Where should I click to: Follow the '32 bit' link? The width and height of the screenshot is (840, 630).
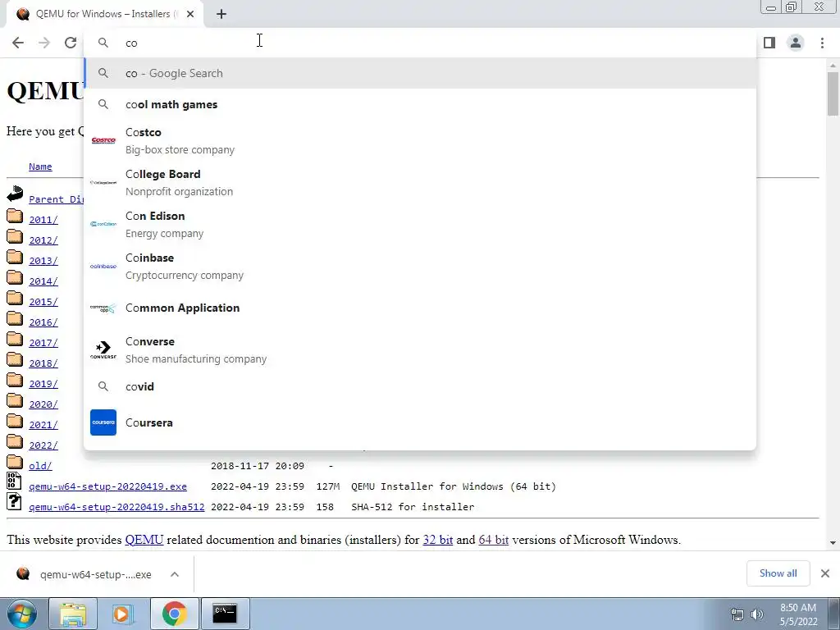(438, 540)
